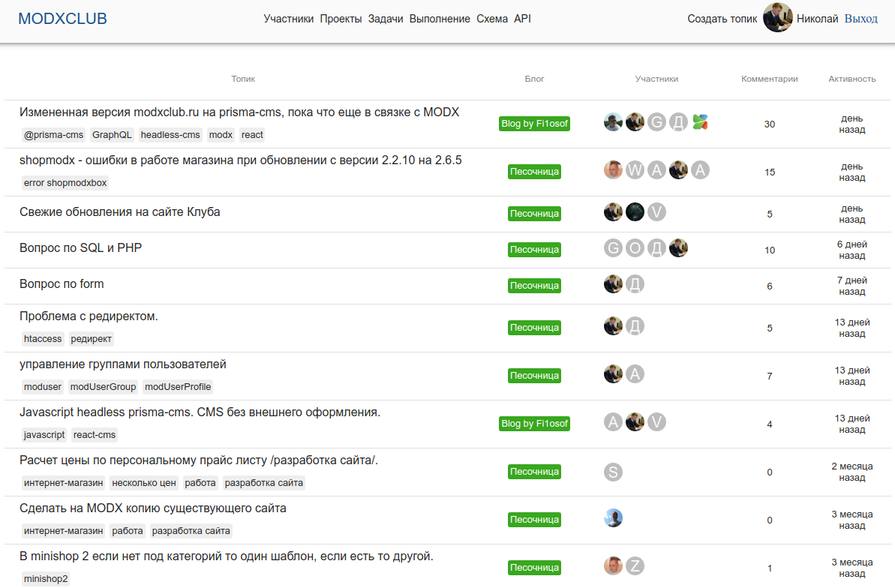Open topic Проблема с редиректом
Screen dimensions: 895x588
89,316
